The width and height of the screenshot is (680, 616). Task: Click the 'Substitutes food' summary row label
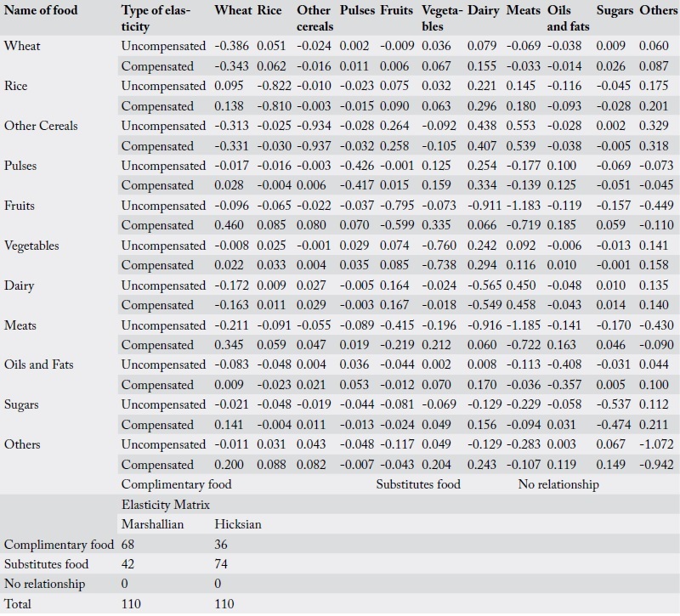tap(47, 564)
